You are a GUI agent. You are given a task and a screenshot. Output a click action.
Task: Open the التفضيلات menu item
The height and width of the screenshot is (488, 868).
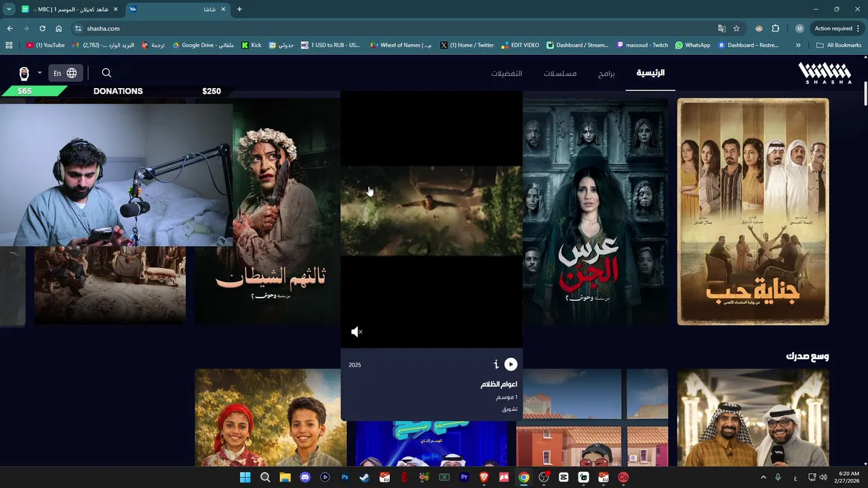[x=507, y=73]
